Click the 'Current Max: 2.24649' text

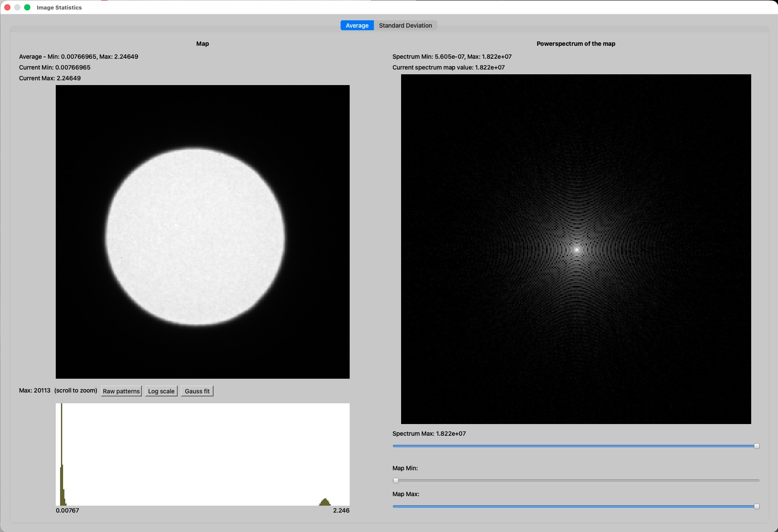coord(50,78)
